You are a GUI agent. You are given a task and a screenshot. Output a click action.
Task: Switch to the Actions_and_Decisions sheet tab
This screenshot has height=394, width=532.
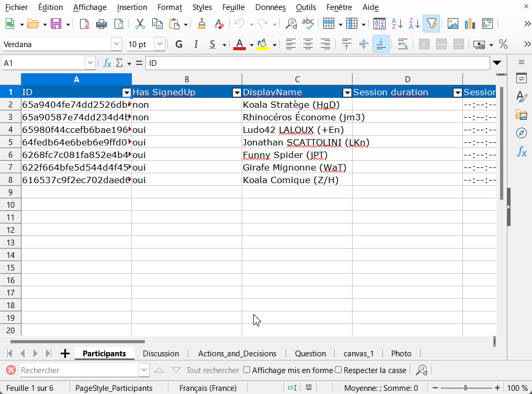pos(237,354)
